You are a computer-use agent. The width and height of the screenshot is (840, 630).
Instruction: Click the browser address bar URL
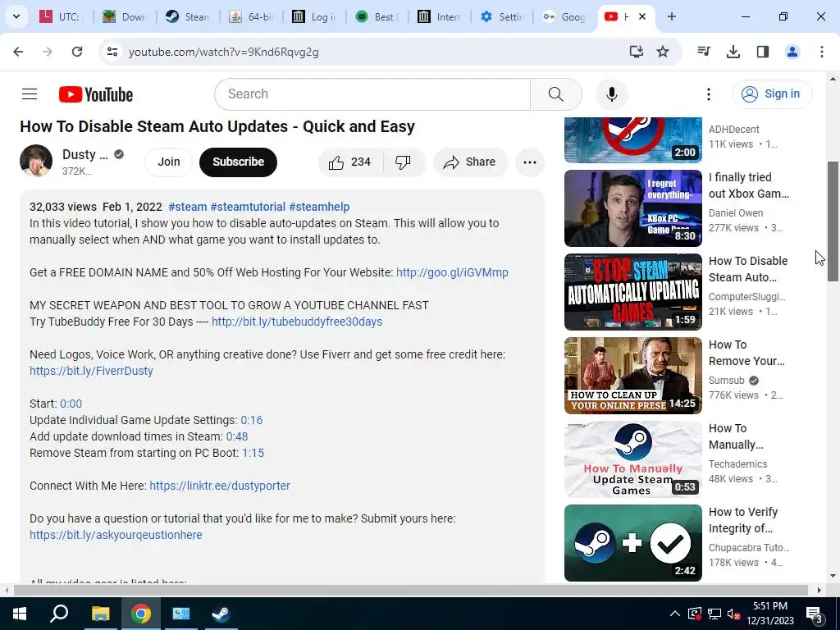click(223, 52)
